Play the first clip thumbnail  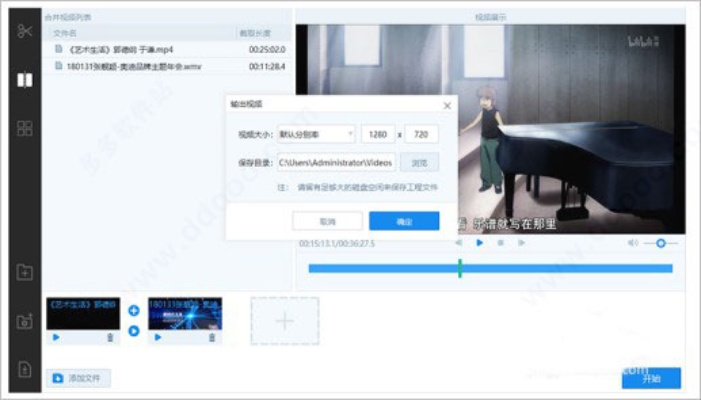click(56, 337)
